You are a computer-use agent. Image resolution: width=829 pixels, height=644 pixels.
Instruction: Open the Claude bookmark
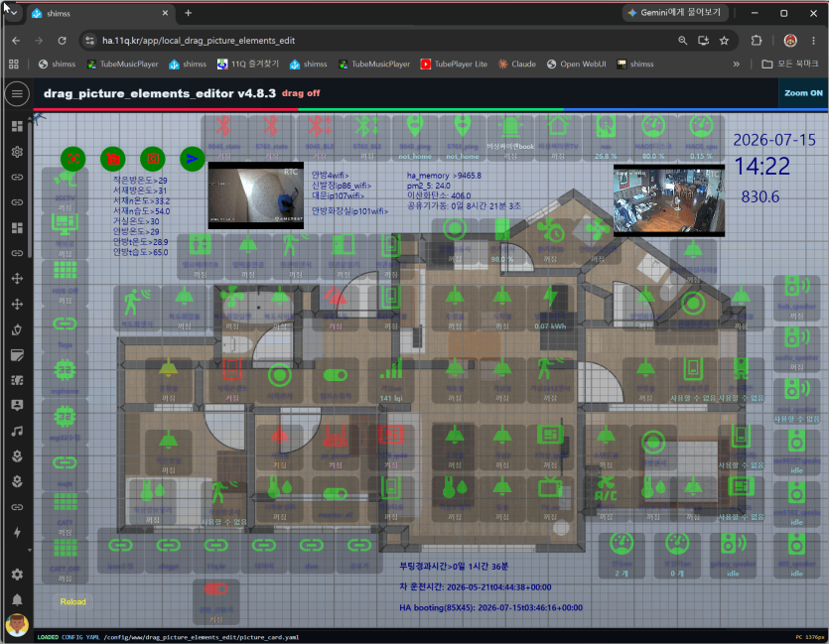click(x=517, y=64)
